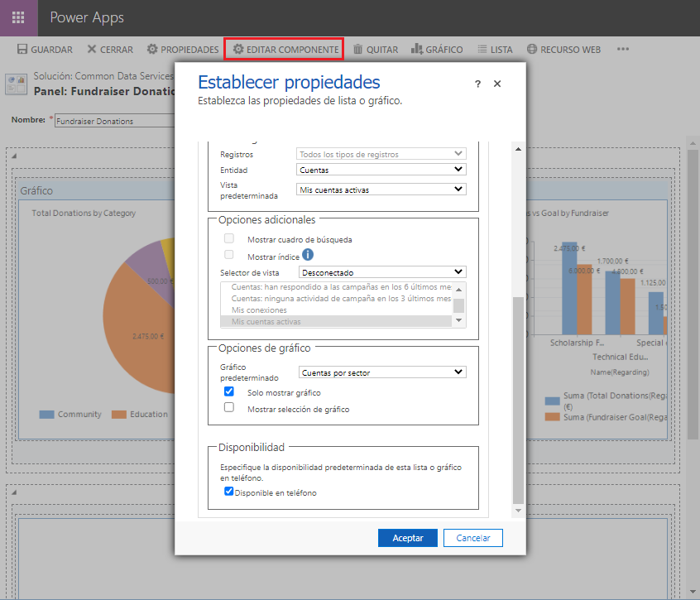Screen dimensions: 700x600
Task: Open the Gráfico predeterminado dropdown
Action: pyautogui.click(x=382, y=372)
